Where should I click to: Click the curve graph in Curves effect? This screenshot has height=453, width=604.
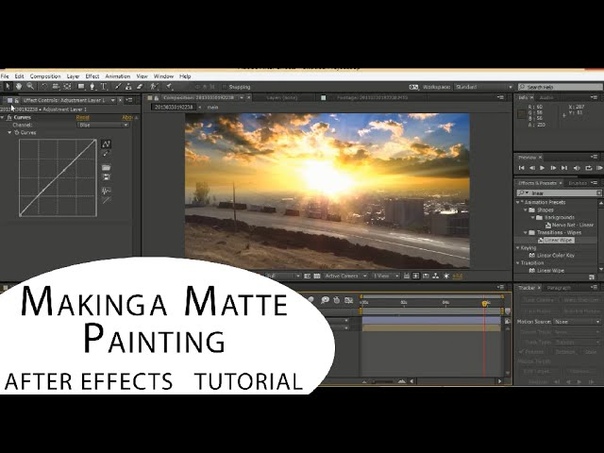click(58, 178)
